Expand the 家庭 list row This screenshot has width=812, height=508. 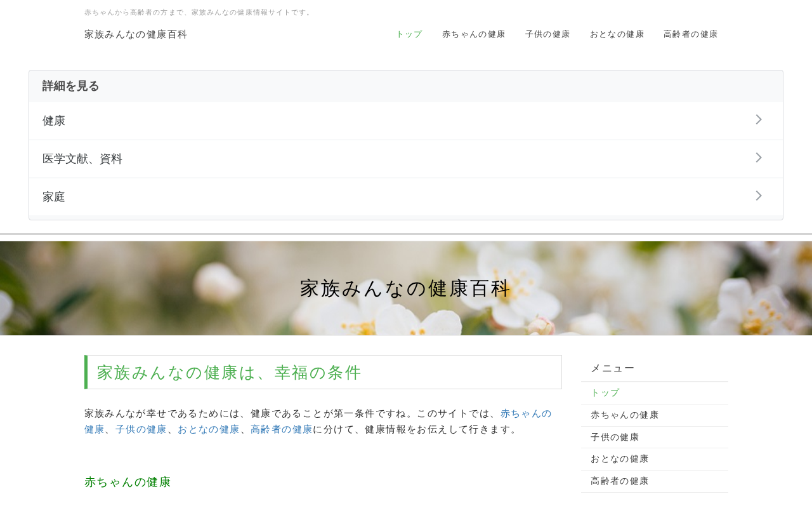tap(406, 197)
